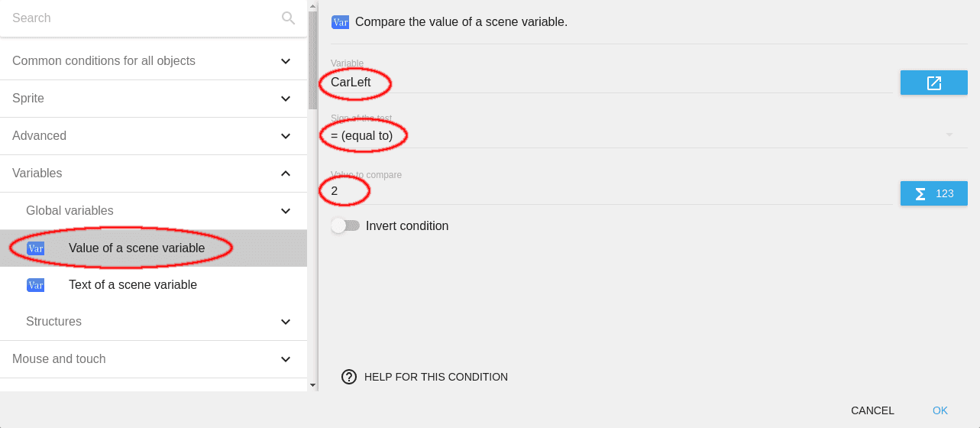
Task: Collapse the Variables category
Action: (x=286, y=173)
